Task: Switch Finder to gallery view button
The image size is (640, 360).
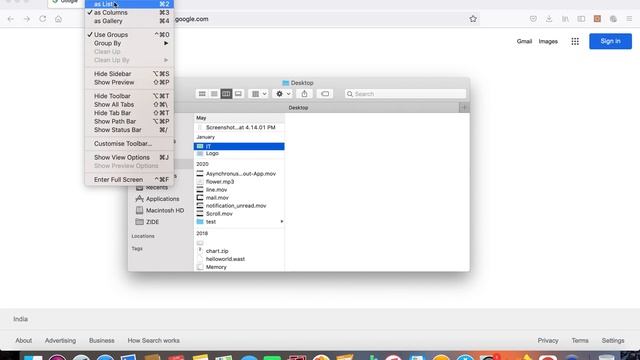Action: click(238, 94)
